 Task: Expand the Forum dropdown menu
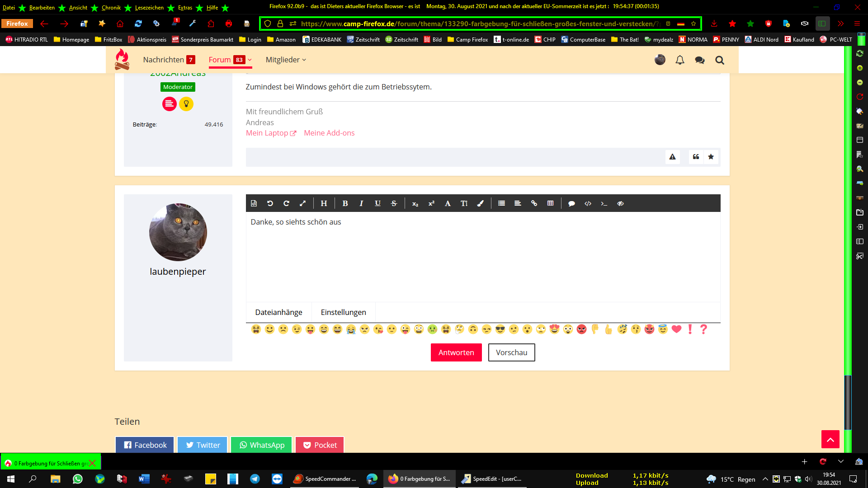(250, 60)
